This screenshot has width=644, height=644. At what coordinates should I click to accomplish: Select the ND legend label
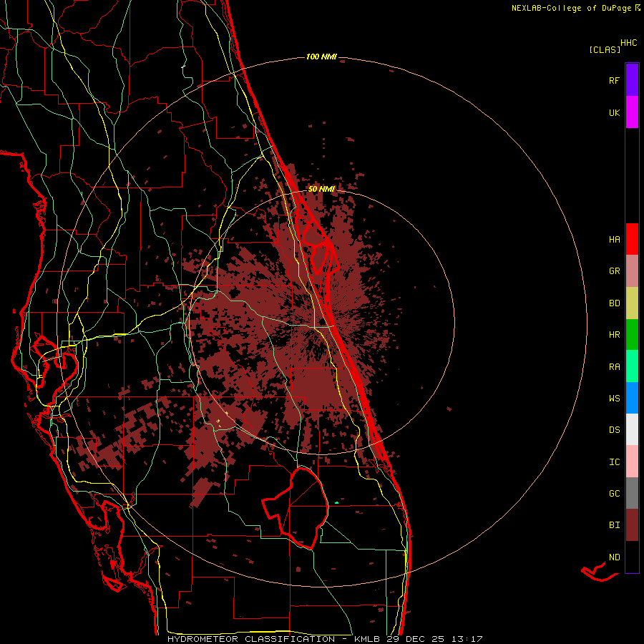[615, 557]
